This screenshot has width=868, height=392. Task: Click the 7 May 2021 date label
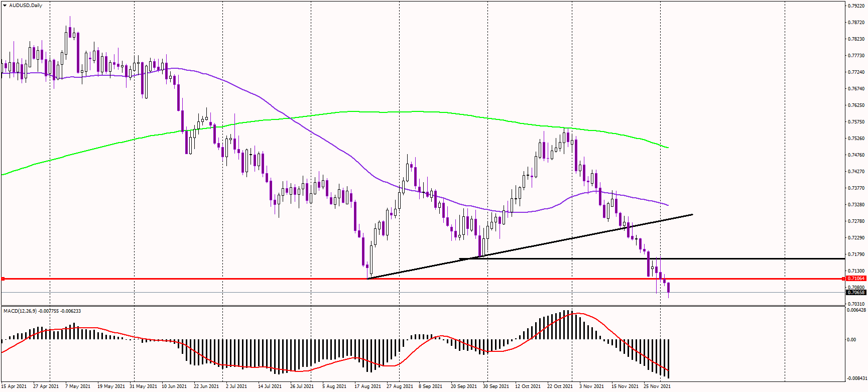click(x=78, y=386)
